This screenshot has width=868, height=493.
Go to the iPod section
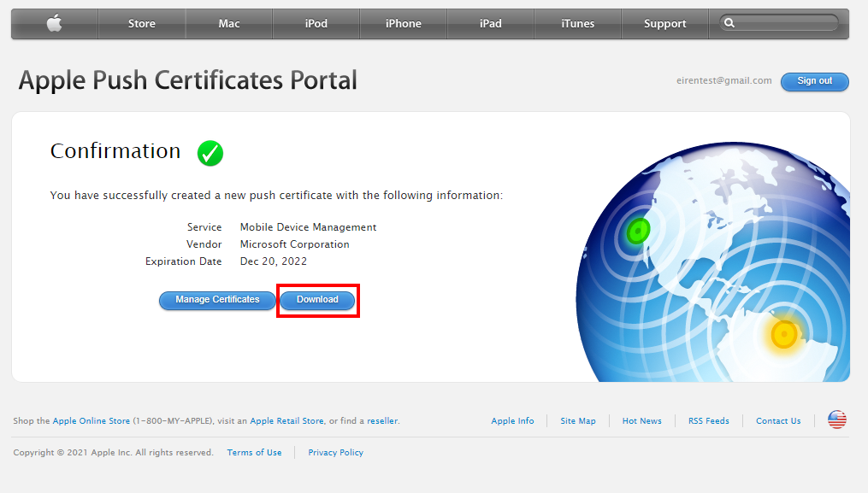pyautogui.click(x=316, y=24)
